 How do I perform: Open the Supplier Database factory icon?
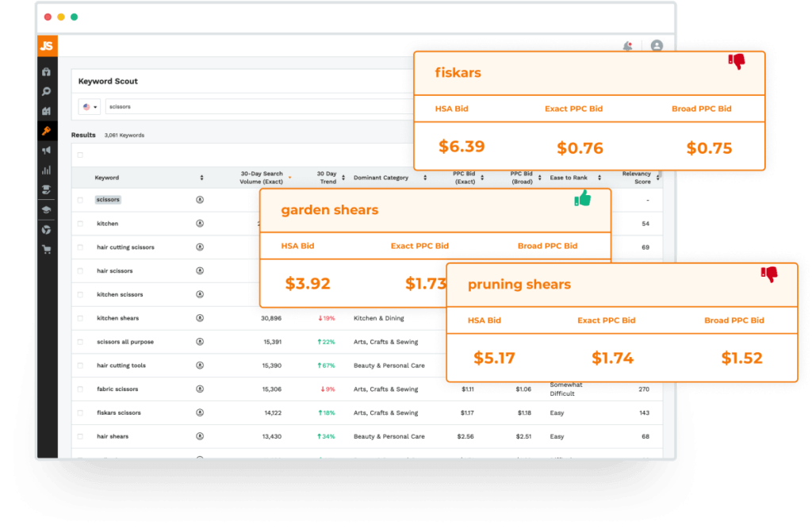click(47, 111)
